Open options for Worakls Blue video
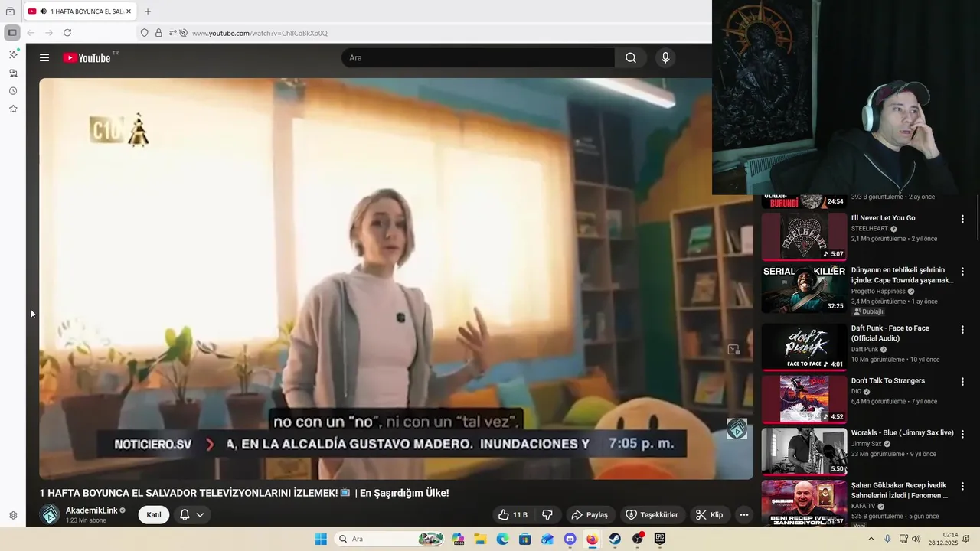Viewport: 980px width, 551px height. (x=962, y=434)
